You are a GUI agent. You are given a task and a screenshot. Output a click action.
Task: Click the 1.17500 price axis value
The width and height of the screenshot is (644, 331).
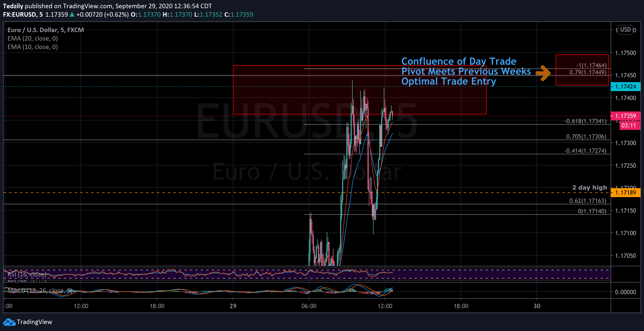point(626,53)
